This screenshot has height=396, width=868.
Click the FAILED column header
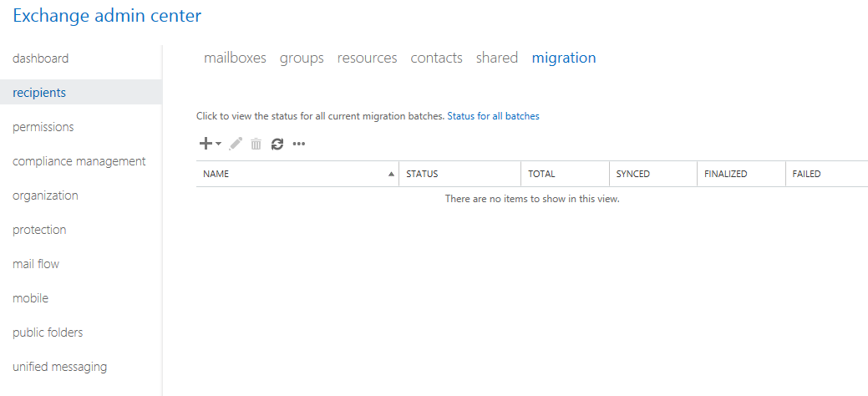tap(826, 174)
